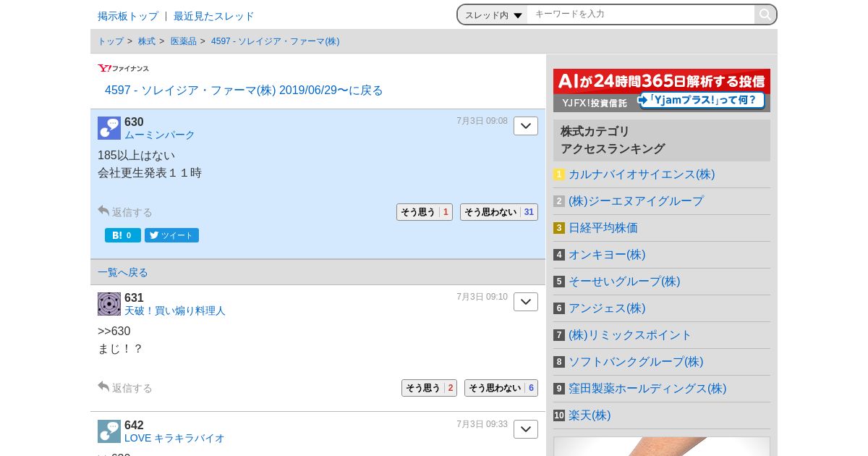Screen dimensions: 868x456
Task: Click reply arrow icon on post 631
Action: 103,387
